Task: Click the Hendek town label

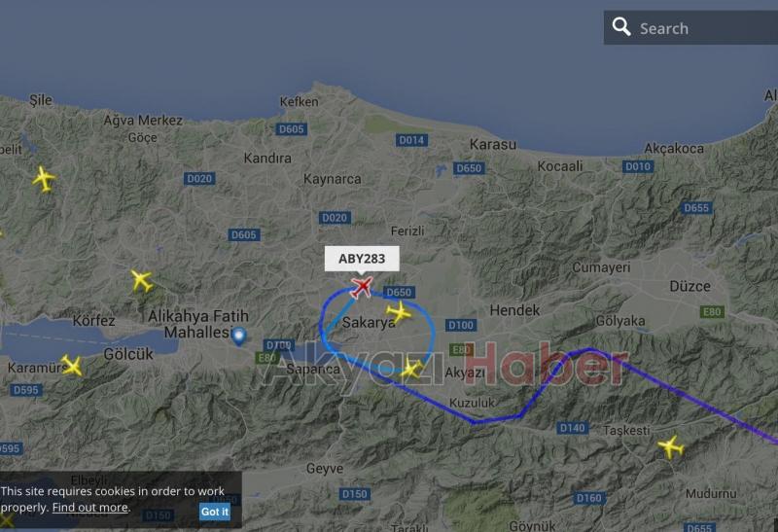Action: (514, 310)
